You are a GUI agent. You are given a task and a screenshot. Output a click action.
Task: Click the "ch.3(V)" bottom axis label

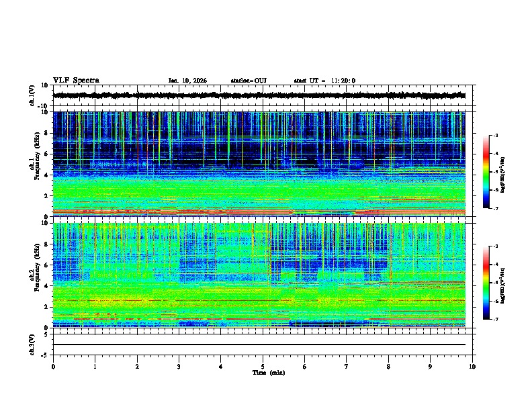pyautogui.click(x=32, y=345)
